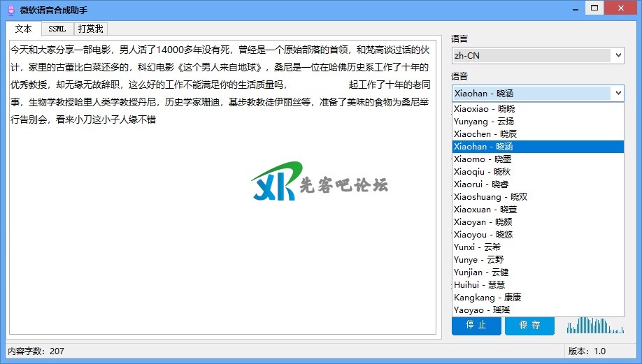Choose Xiaomo - 晓墨 in the list
The width and height of the screenshot is (642, 364).
point(482,159)
